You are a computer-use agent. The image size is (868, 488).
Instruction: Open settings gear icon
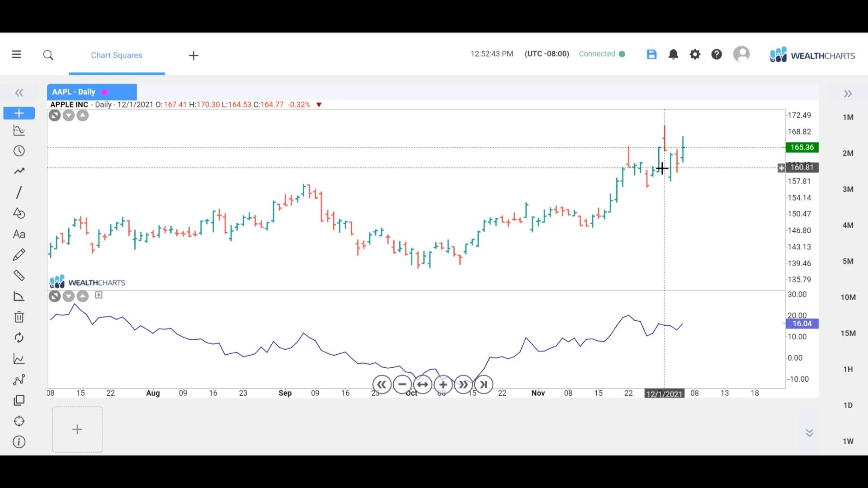click(695, 54)
